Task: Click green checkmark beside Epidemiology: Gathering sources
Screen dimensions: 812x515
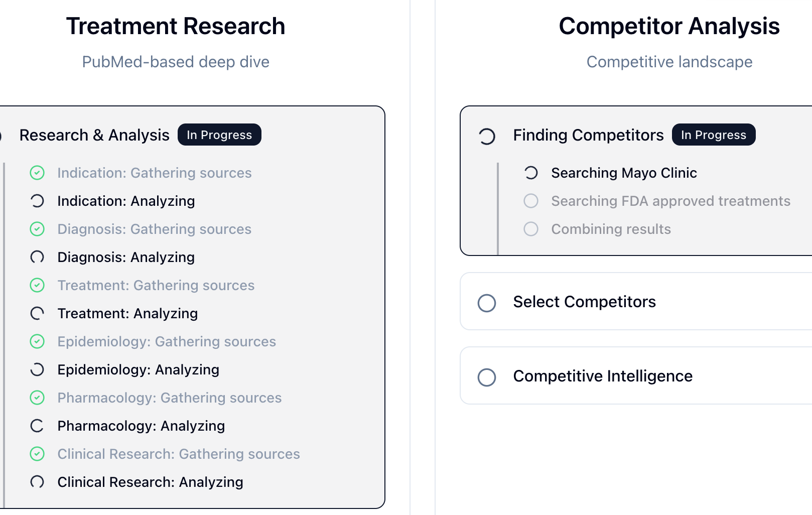Action: click(x=37, y=341)
